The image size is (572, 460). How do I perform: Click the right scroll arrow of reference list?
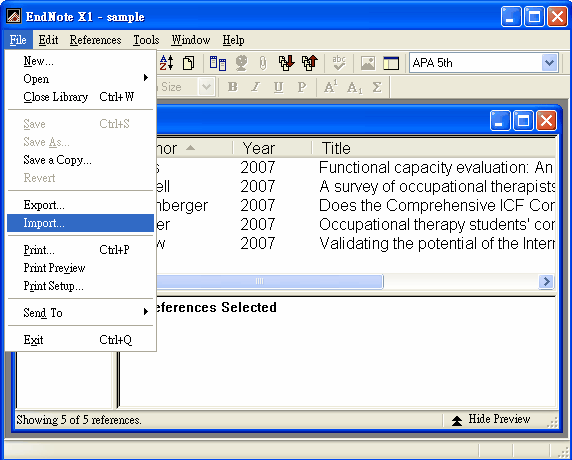(x=546, y=281)
